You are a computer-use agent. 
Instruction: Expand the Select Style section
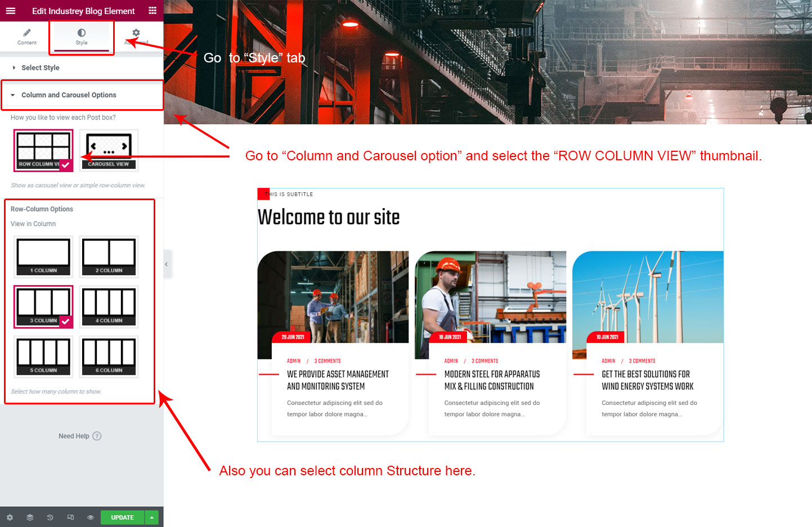click(x=40, y=67)
